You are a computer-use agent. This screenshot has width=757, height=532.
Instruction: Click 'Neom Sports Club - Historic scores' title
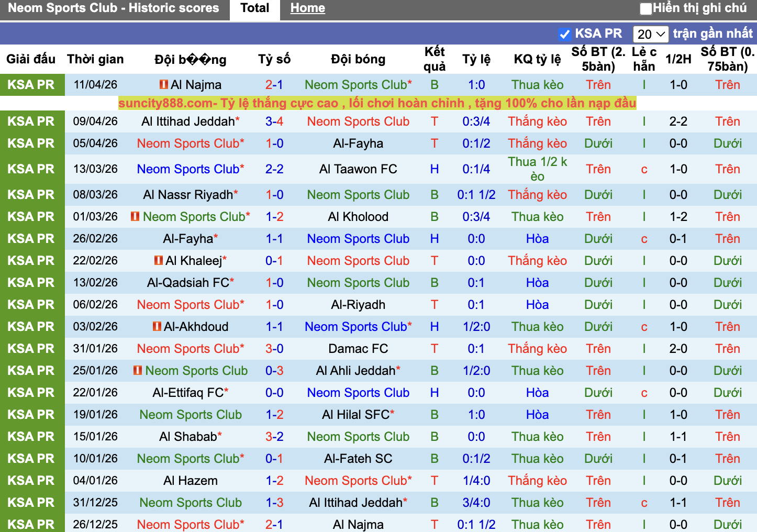(114, 8)
